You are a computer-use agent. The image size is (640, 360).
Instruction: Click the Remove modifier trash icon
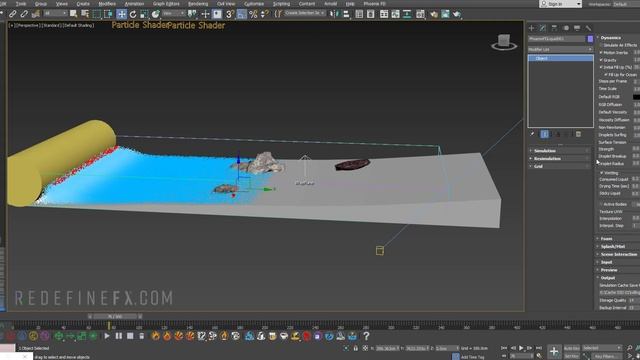(x=578, y=134)
